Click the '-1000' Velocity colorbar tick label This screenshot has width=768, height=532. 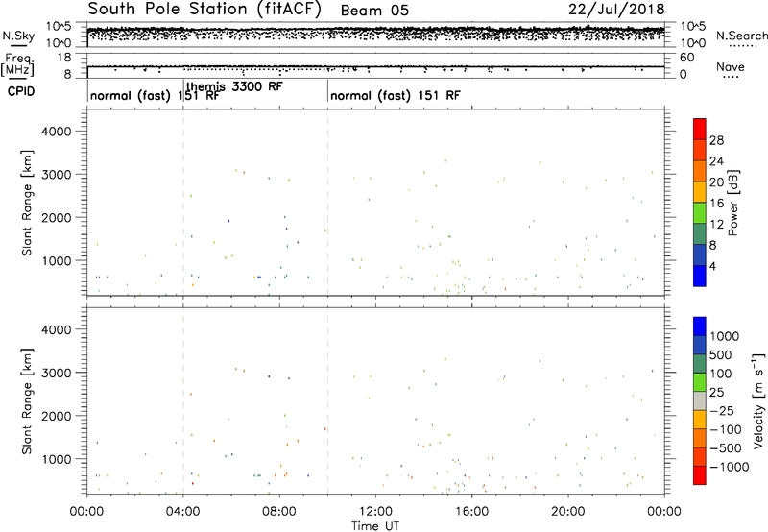[730, 467]
